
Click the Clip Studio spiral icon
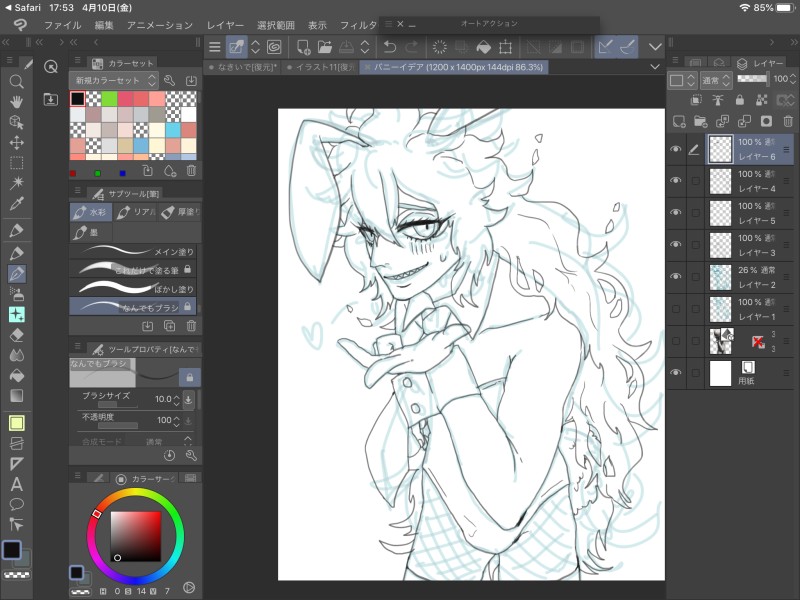(274, 47)
